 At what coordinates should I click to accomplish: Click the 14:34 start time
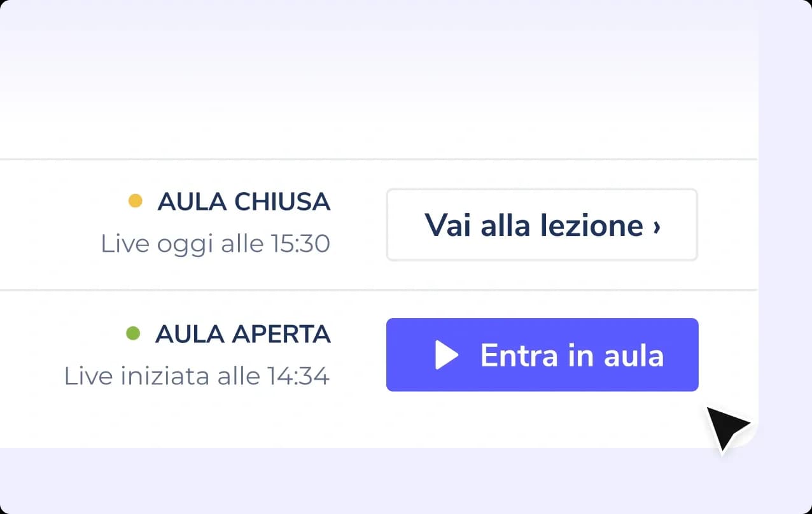300,376
